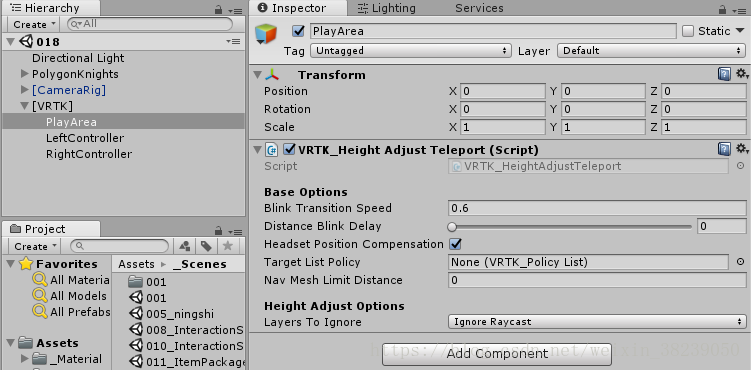The image size is (751, 370).
Task: Click Assets in the Project breadcrumb
Action: tap(137, 264)
